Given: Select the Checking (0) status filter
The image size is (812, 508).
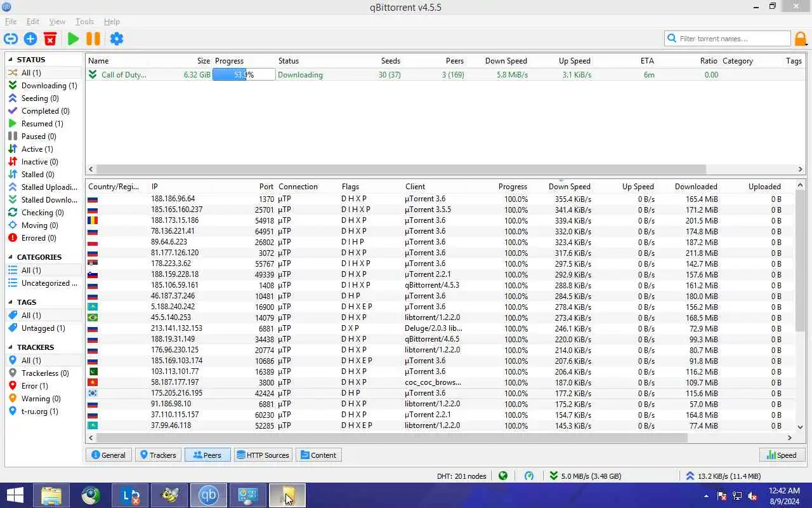Looking at the screenshot, I should (x=44, y=213).
